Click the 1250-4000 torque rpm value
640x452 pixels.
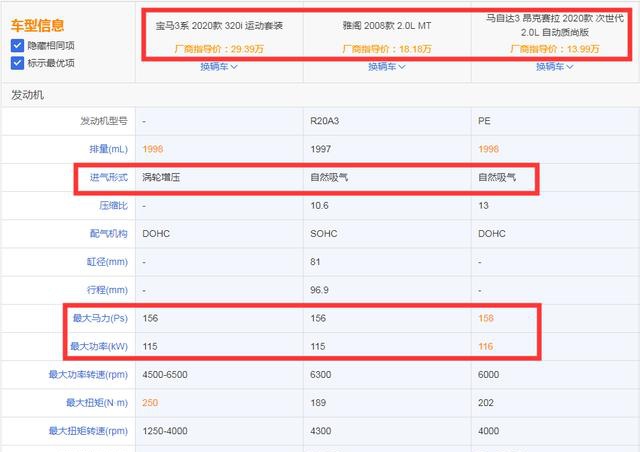[x=165, y=431]
